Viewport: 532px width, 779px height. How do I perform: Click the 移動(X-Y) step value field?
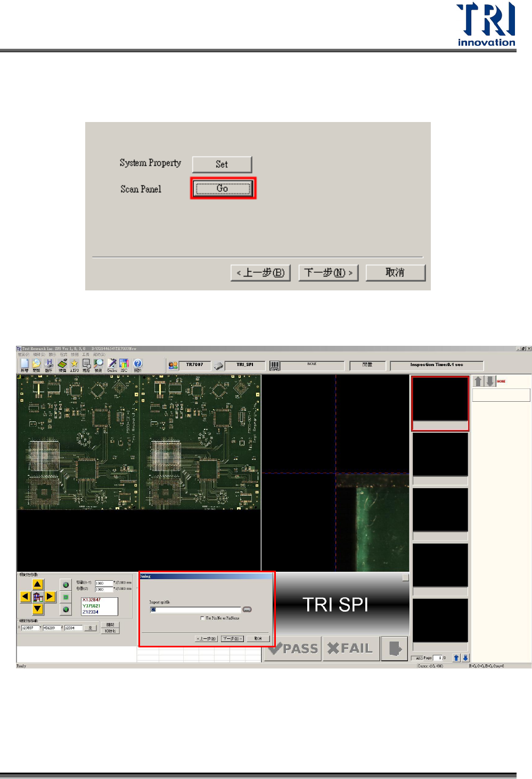point(104,583)
